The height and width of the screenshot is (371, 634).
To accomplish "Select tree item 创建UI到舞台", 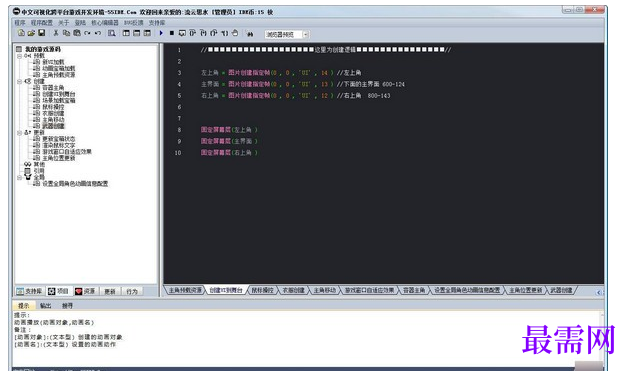I will tap(59, 94).
